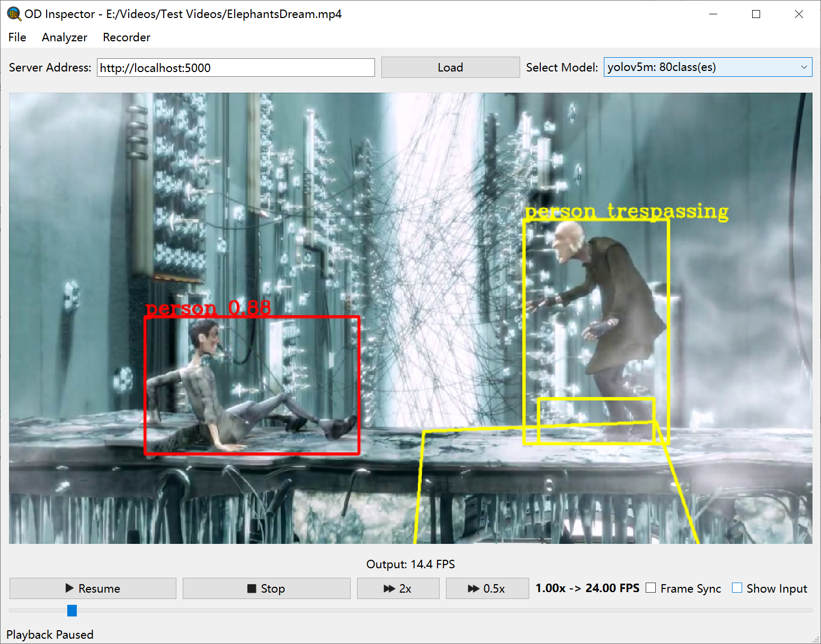Image resolution: width=821 pixels, height=644 pixels.
Task: Click the Output: 14.4 FPS text
Action: (x=410, y=564)
